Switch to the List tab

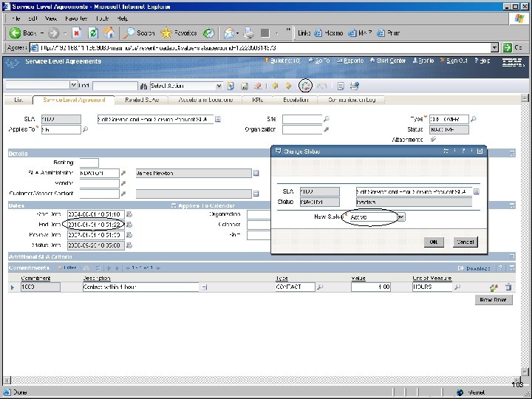(x=18, y=100)
